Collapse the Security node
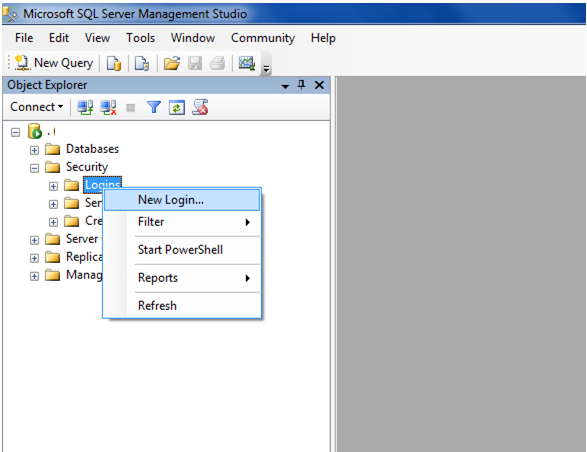Screen dimensions: 587x452 pyautogui.click(x=34, y=168)
